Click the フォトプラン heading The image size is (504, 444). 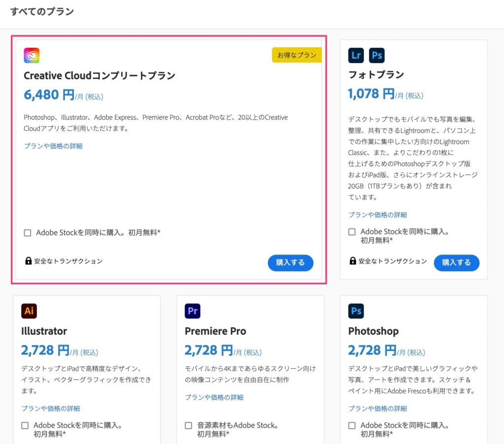pyautogui.click(x=376, y=75)
